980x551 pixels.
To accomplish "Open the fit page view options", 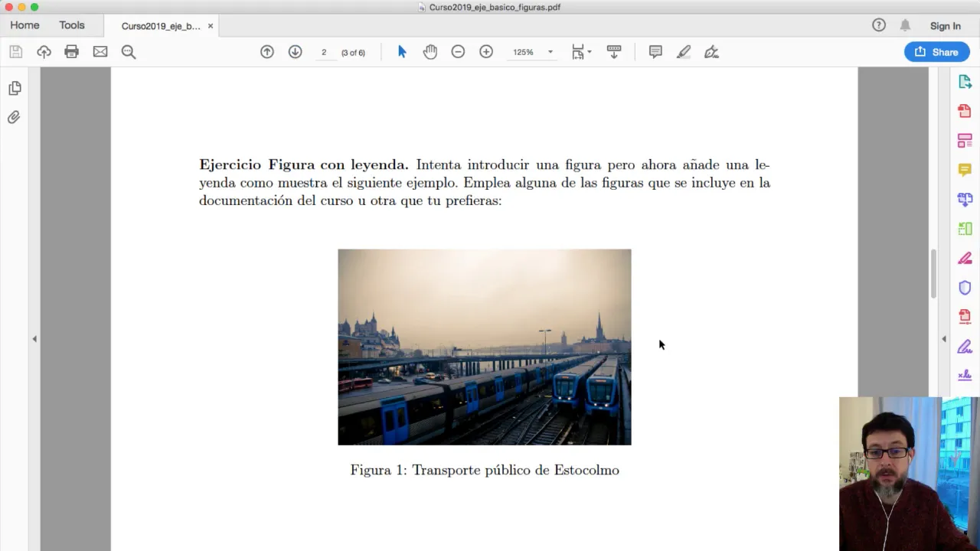I will pos(581,52).
